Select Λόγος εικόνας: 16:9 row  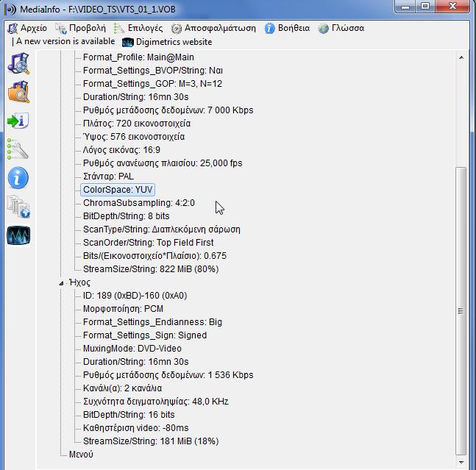(x=121, y=150)
